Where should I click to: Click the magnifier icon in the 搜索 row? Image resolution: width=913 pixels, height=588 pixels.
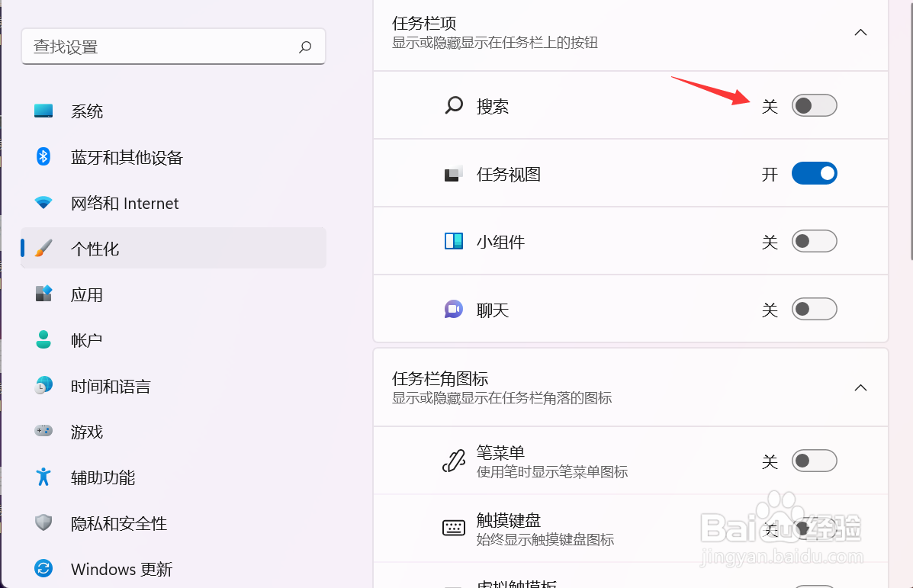click(454, 105)
